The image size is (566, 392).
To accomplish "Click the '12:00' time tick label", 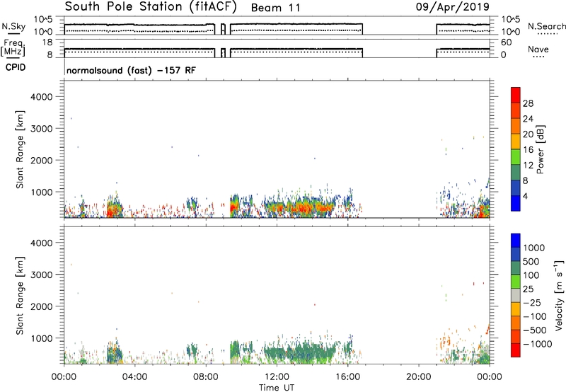I will [277, 377].
